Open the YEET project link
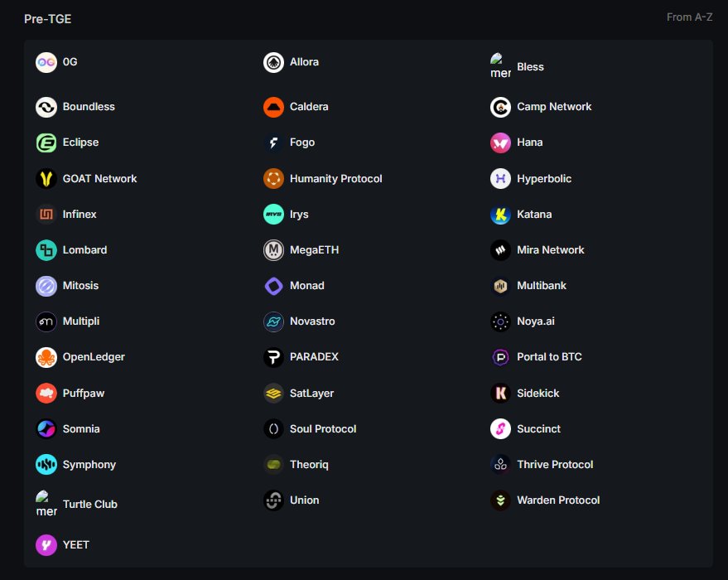 [75, 544]
